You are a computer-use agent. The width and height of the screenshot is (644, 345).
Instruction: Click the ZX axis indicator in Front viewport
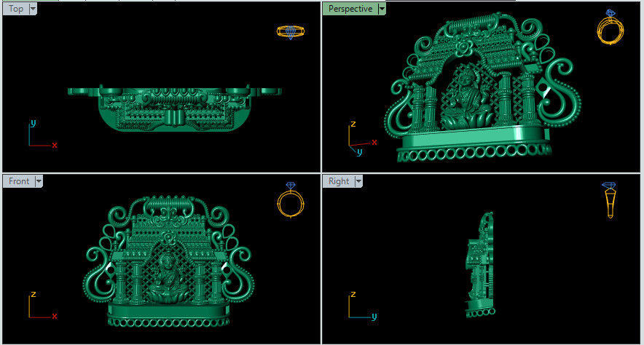[x=43, y=305]
